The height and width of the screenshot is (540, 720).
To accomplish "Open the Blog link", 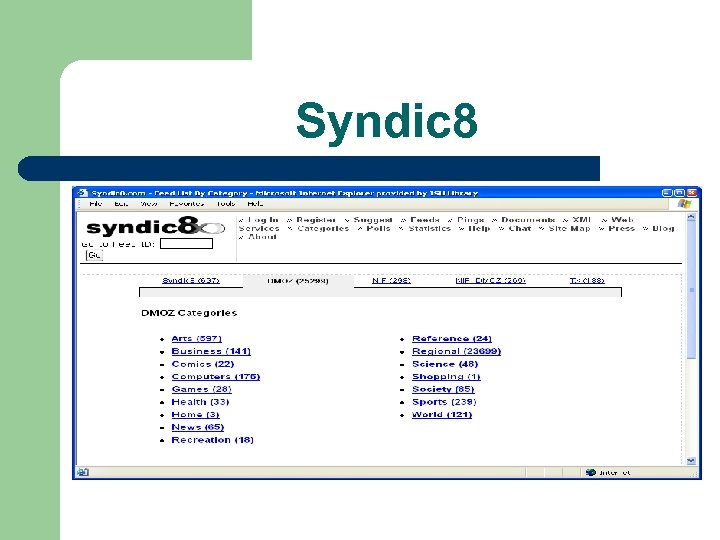I will point(663,228).
